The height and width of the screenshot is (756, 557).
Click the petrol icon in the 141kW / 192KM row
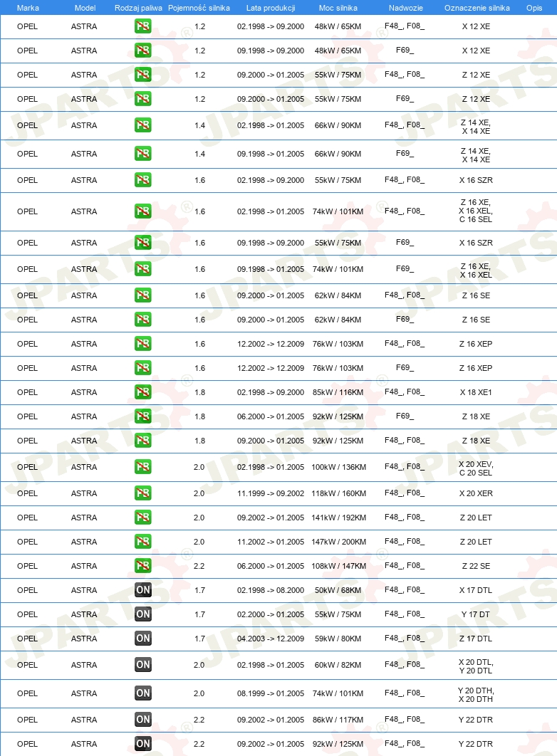click(142, 518)
